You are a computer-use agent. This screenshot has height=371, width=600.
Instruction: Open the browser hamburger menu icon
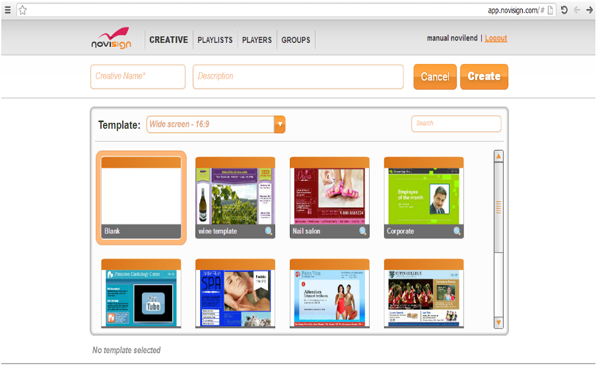tap(7, 10)
